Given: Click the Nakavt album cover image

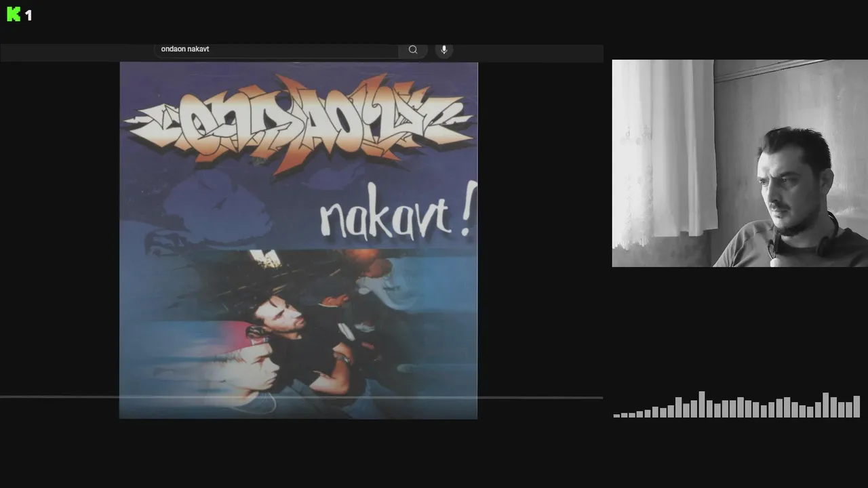Looking at the screenshot, I should coord(298,241).
